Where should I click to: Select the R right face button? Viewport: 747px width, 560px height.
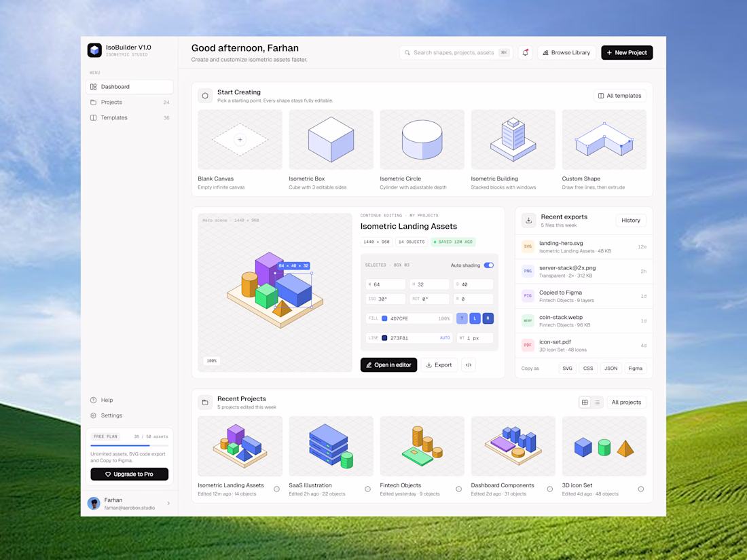(488, 318)
